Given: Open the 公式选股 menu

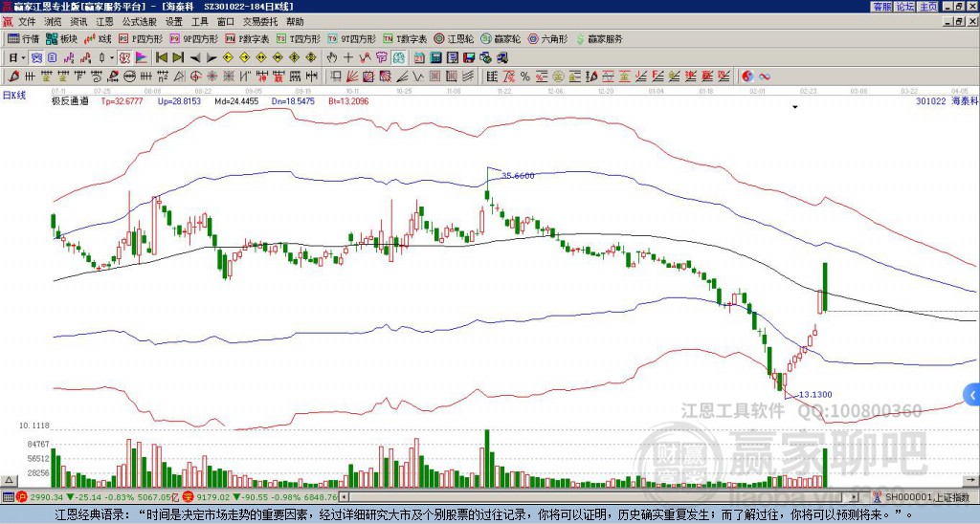Looking at the screenshot, I should tap(140, 22).
